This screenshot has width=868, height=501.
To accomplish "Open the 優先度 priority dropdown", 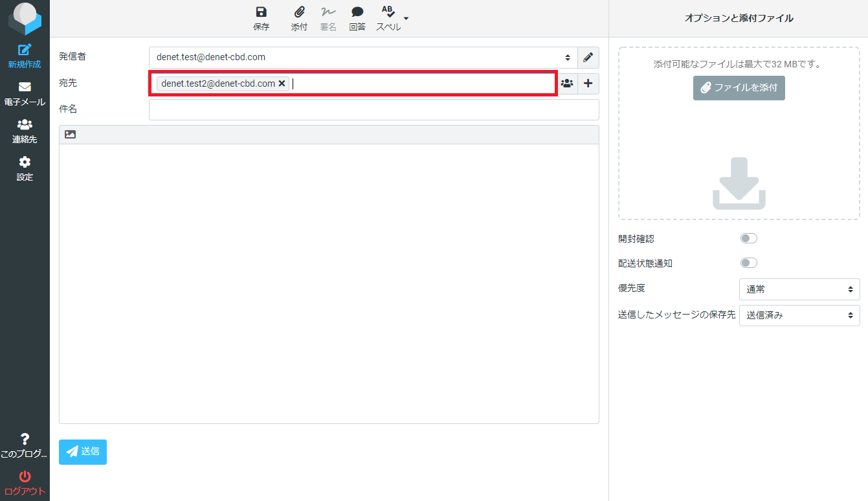I will pos(799,289).
